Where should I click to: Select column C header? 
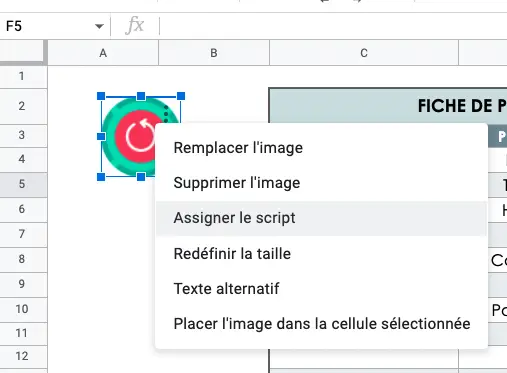pyautogui.click(x=364, y=53)
